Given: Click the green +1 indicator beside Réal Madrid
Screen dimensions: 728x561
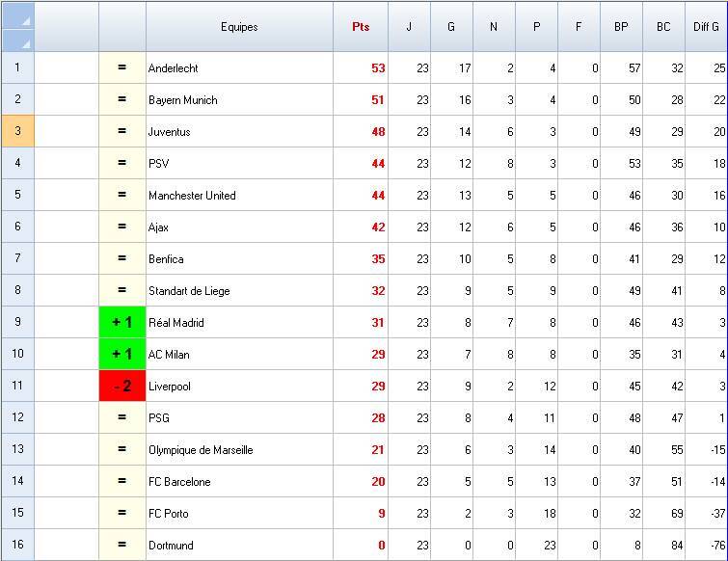Looking at the screenshot, I should tap(122, 323).
